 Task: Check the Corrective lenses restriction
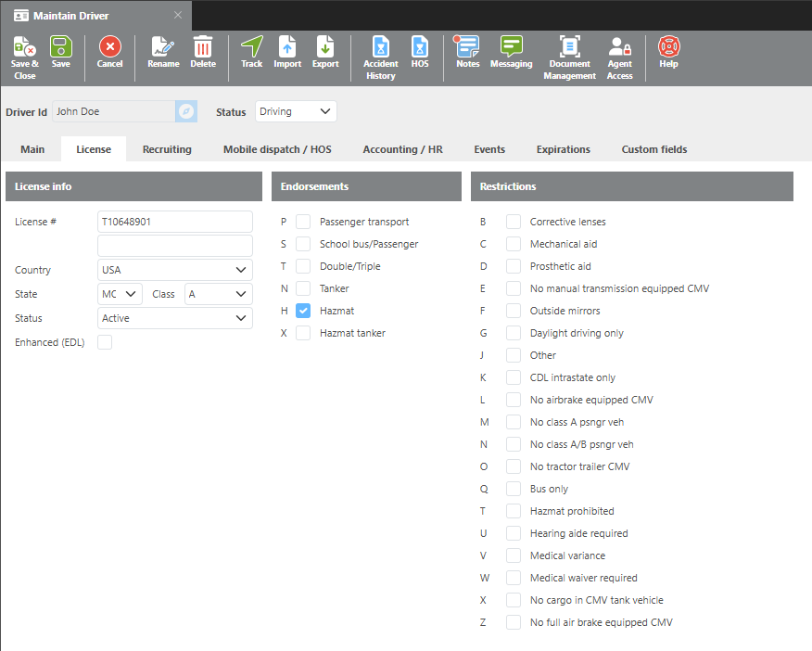pyautogui.click(x=514, y=222)
